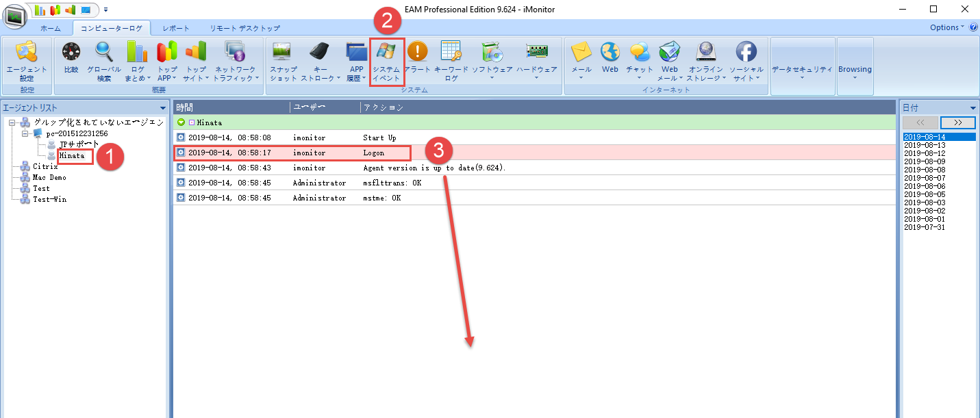
Task: Collapse the pc-201512231256 tree node
Action: [x=25, y=133]
